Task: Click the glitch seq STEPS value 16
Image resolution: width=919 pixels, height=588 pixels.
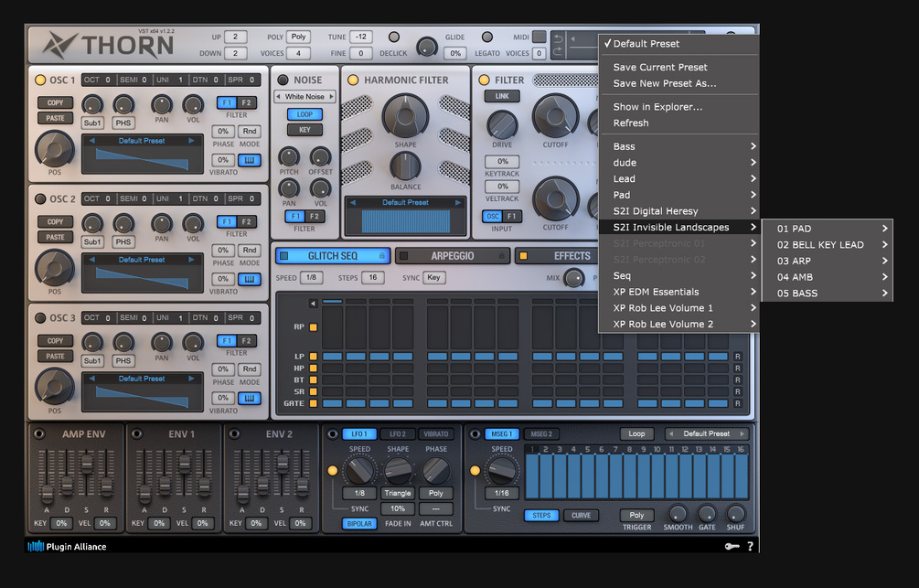Action: (x=373, y=277)
